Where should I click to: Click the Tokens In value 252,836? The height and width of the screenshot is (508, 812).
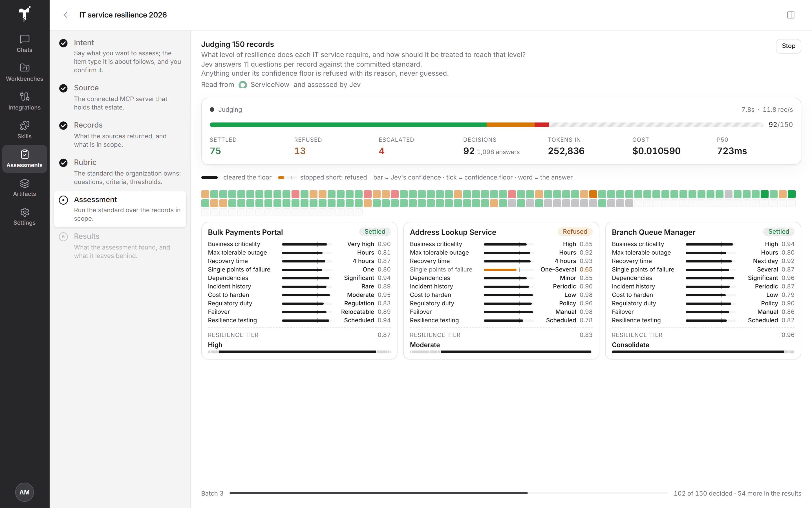click(566, 151)
